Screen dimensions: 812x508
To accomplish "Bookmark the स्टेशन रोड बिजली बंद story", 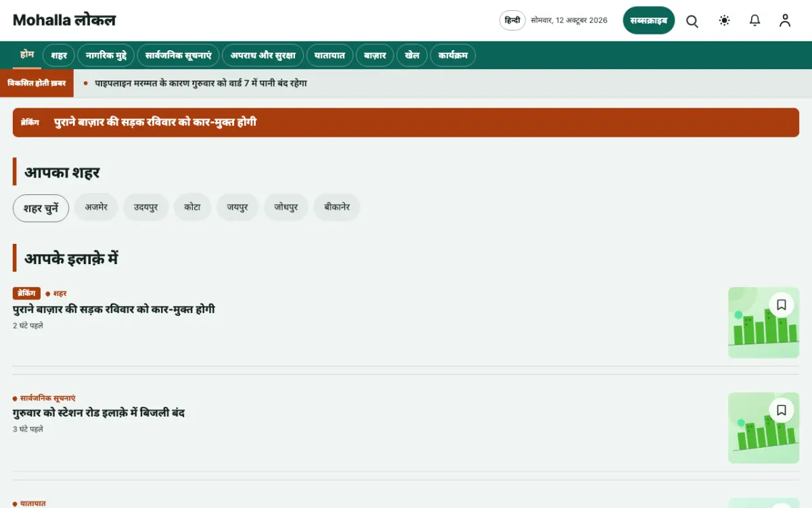I will coord(782,410).
